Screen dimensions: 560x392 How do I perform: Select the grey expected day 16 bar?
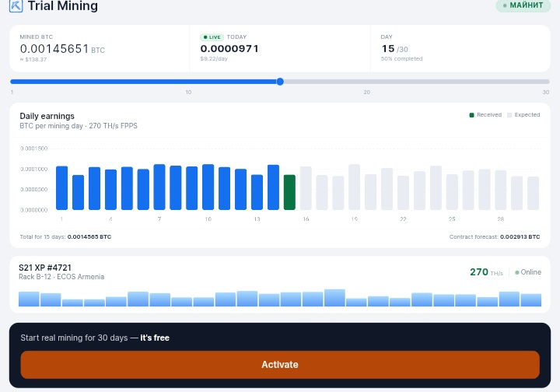pos(306,187)
